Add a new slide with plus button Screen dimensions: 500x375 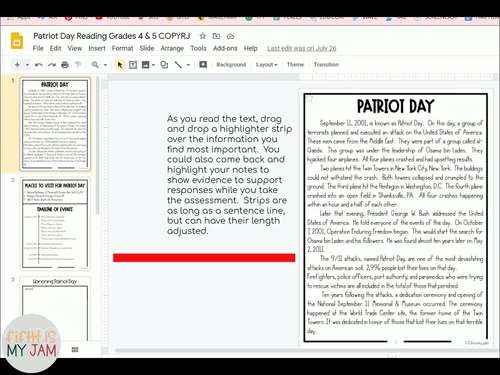coord(17,65)
